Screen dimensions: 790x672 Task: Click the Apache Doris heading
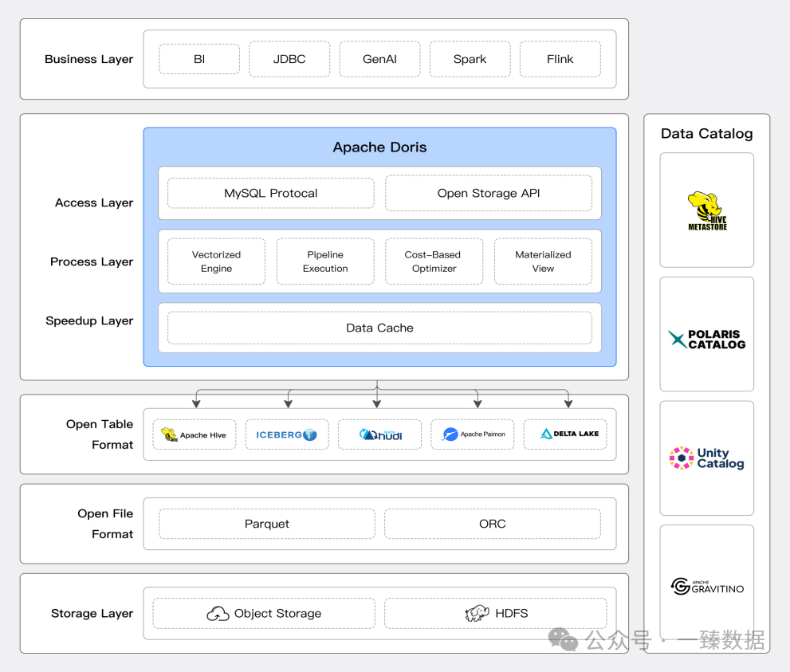click(379, 147)
